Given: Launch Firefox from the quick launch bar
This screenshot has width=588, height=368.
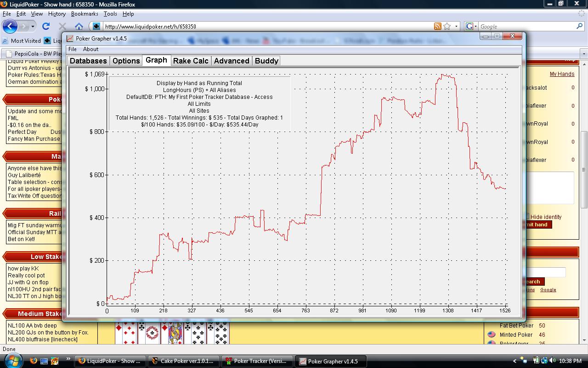Looking at the screenshot, I should coord(34,361).
